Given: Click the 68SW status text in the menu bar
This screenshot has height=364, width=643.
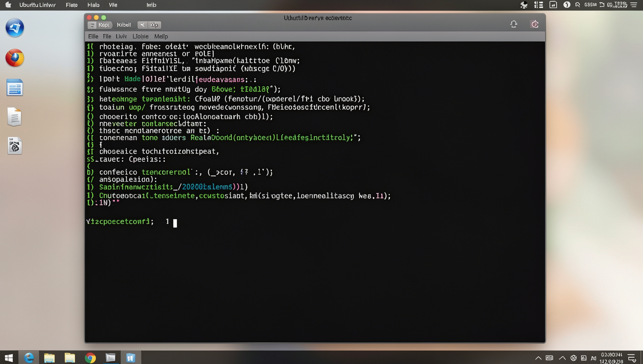Looking at the screenshot, I should (590, 5).
